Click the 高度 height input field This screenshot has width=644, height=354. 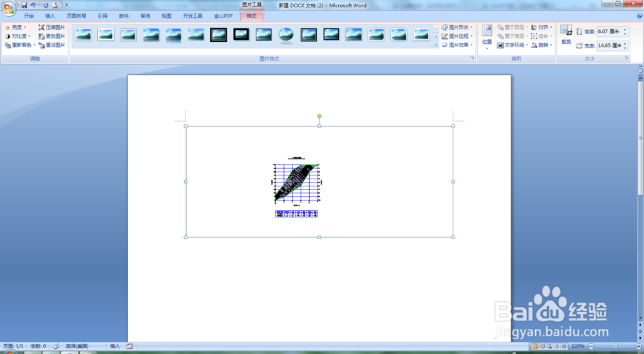coord(609,32)
